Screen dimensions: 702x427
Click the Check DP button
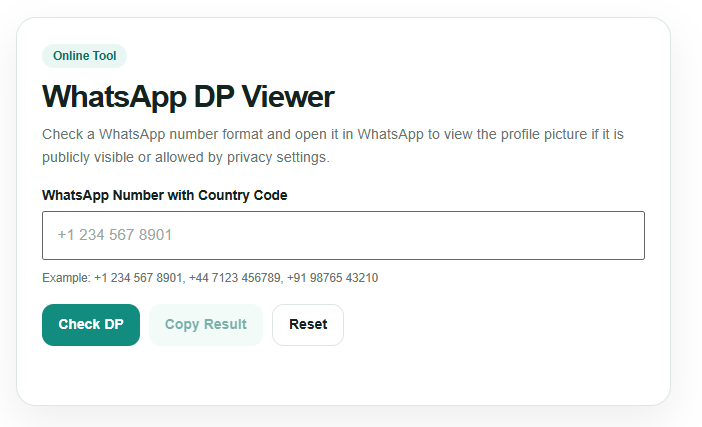91,325
